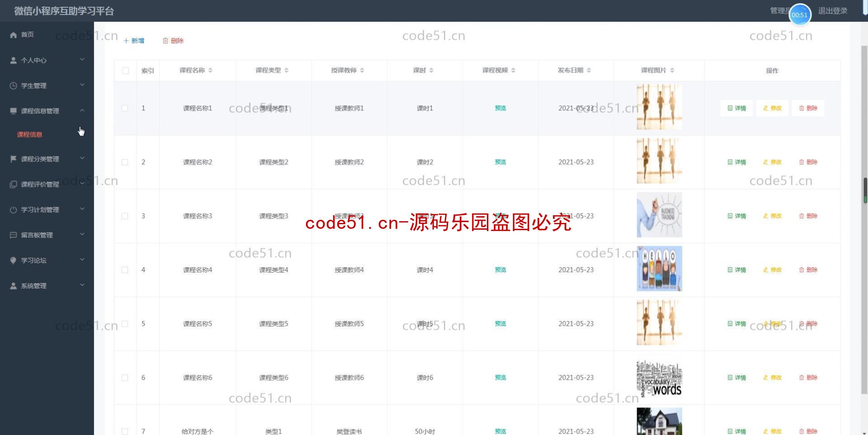This screenshot has width=868, height=435.
Task: Expand 学生管理 chevron
Action: [82, 85]
